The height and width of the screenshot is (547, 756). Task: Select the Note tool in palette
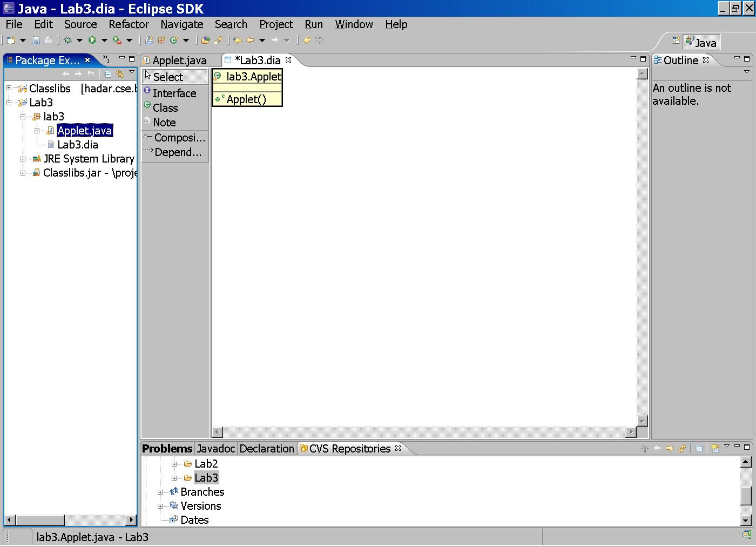coord(164,123)
